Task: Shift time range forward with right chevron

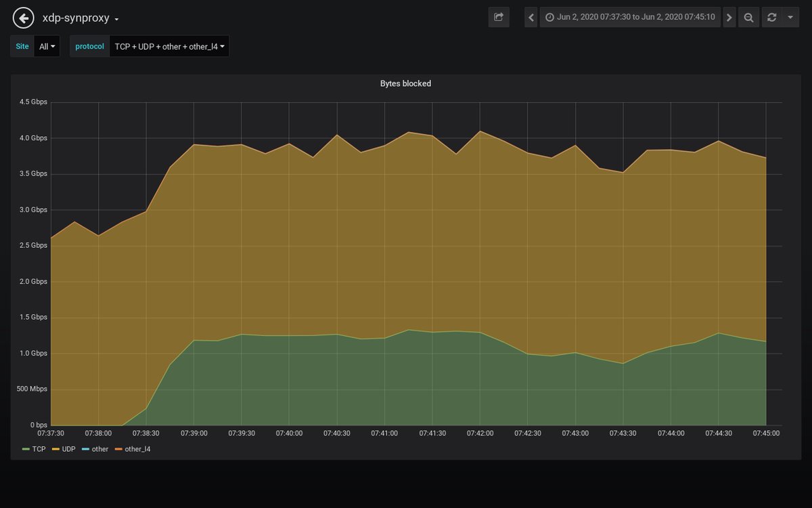Action: (x=729, y=17)
